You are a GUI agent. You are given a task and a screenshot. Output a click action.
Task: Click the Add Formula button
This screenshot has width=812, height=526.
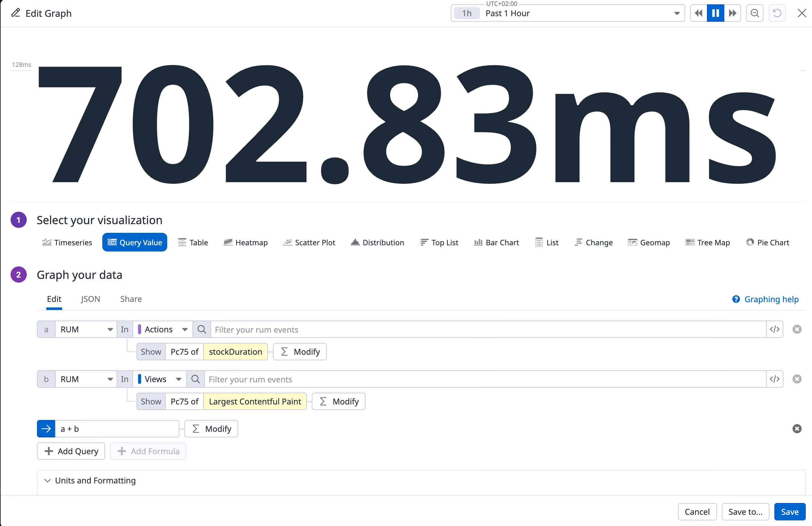pos(148,451)
